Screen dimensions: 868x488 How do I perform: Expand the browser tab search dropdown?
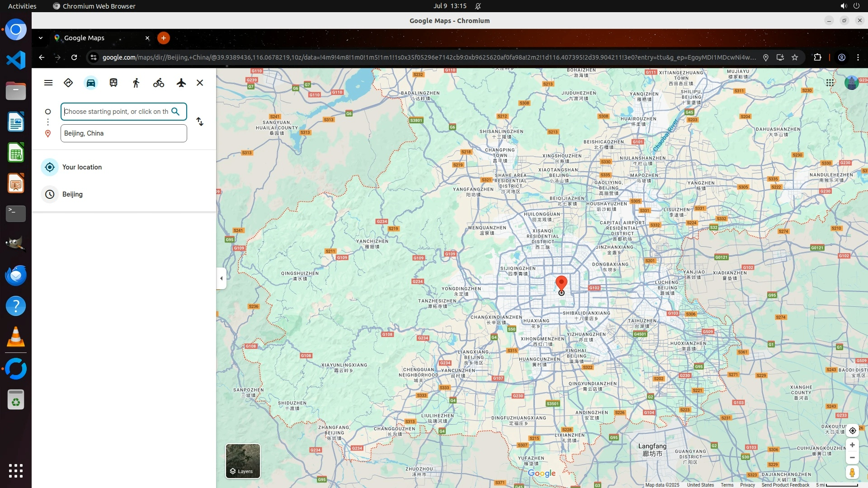click(x=41, y=38)
